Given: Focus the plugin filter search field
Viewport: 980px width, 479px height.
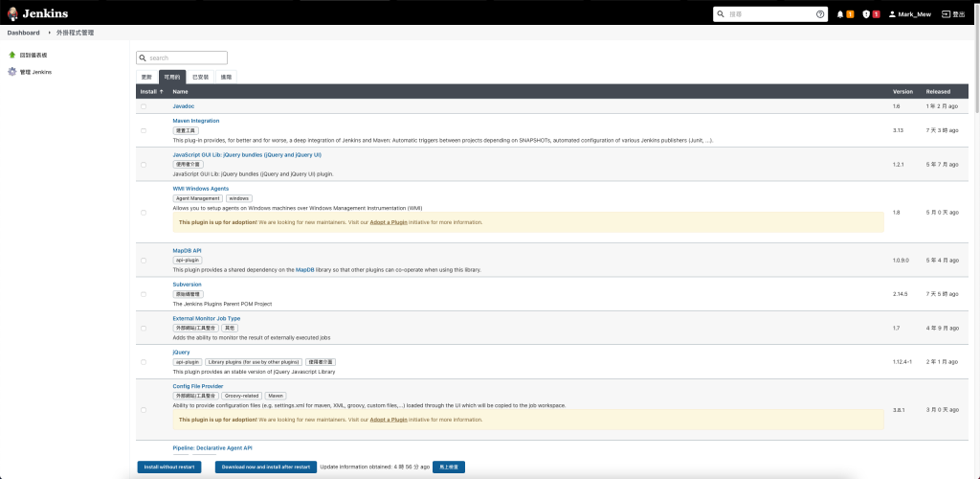Looking at the screenshot, I should point(182,58).
